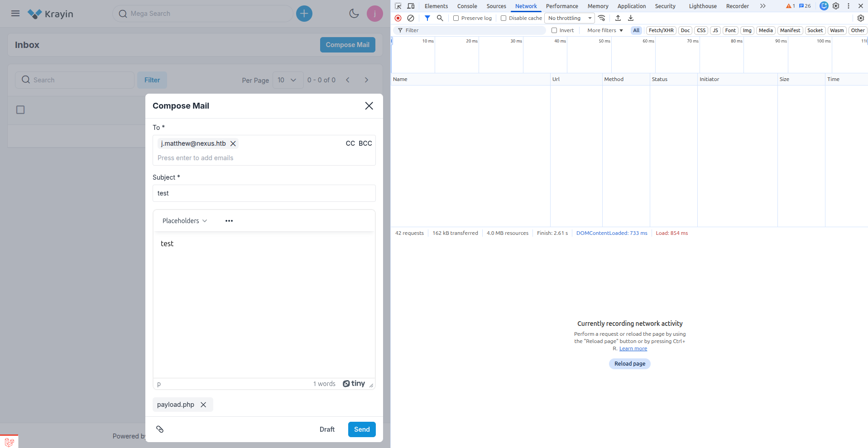
Task: Click the blue plus quick-create button
Action: pos(304,14)
